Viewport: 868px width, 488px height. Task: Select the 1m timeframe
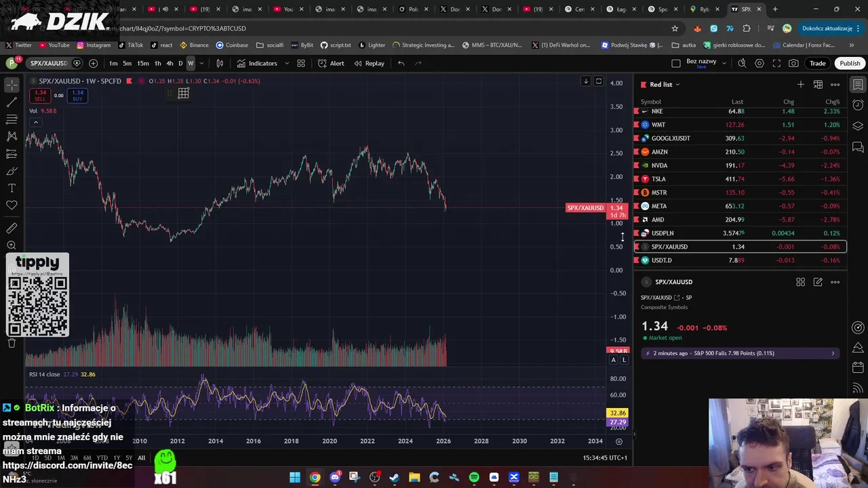113,63
